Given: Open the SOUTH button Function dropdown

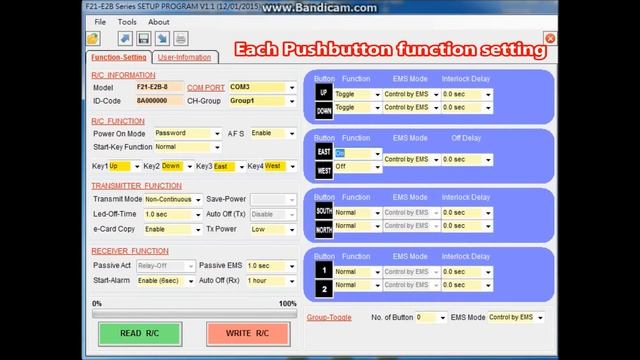Looking at the screenshot, I should point(358,213).
